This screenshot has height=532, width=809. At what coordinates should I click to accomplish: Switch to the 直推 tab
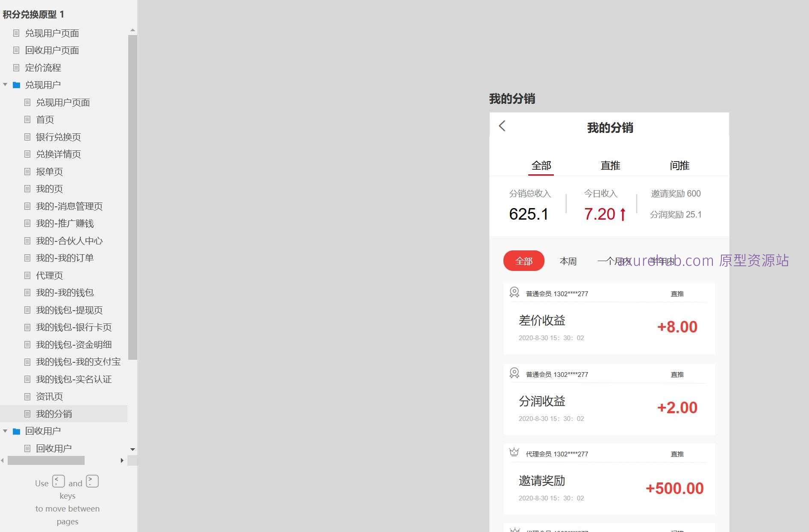point(610,165)
